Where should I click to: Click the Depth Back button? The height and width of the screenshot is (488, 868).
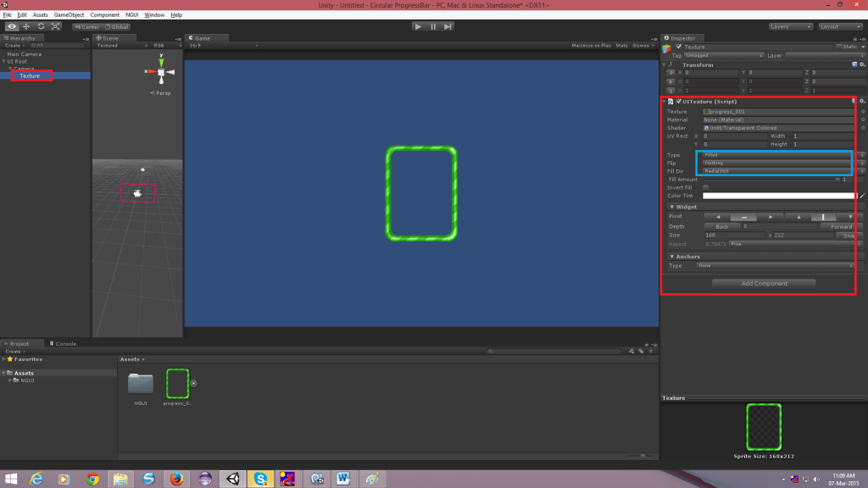coord(722,226)
